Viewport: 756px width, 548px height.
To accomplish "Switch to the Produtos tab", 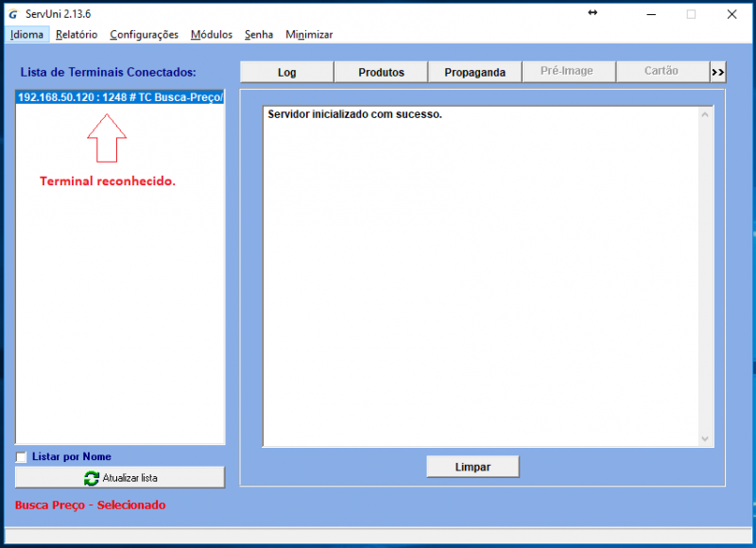I will click(x=381, y=71).
